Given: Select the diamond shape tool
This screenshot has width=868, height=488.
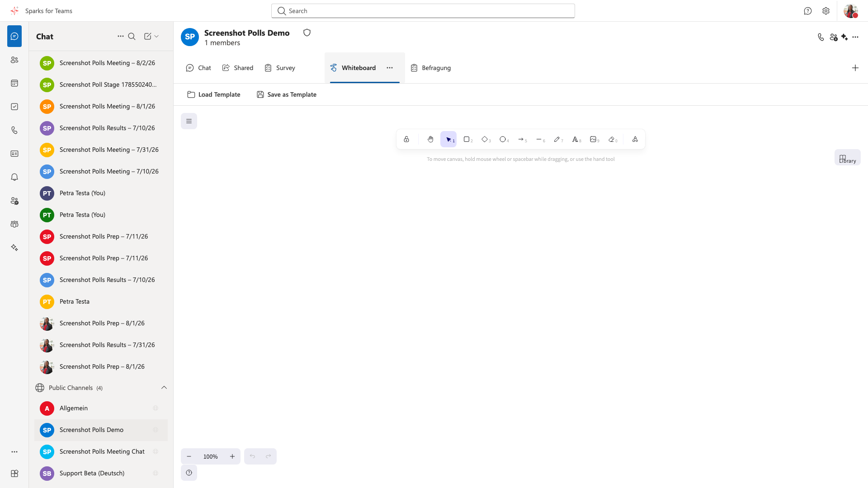Looking at the screenshot, I should click(x=485, y=139).
